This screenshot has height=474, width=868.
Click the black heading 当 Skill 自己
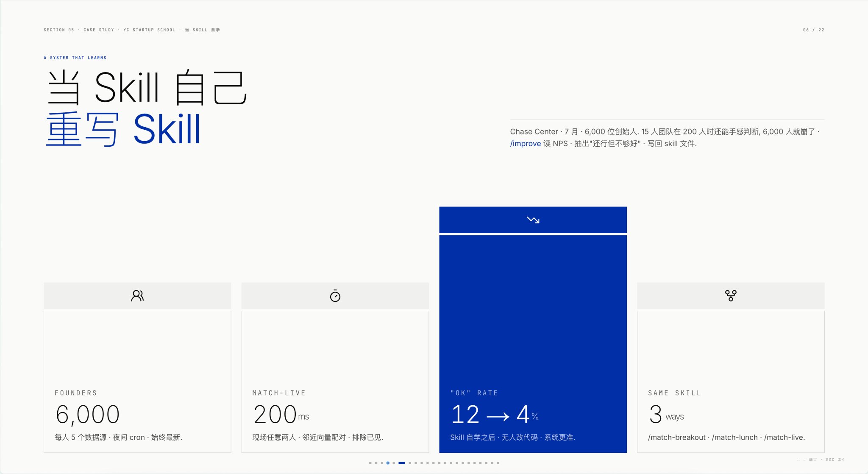147,88
